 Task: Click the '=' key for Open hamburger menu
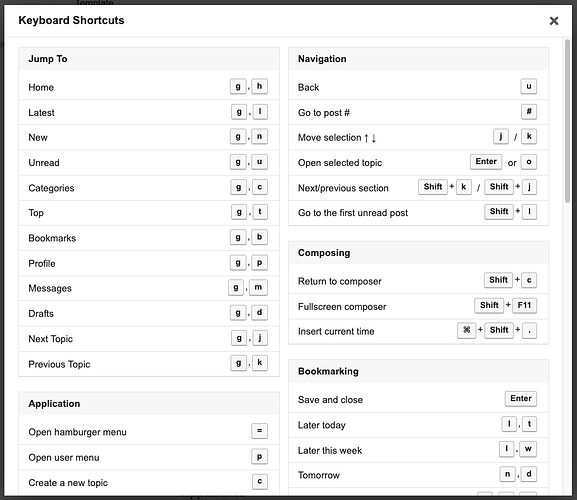(x=259, y=431)
